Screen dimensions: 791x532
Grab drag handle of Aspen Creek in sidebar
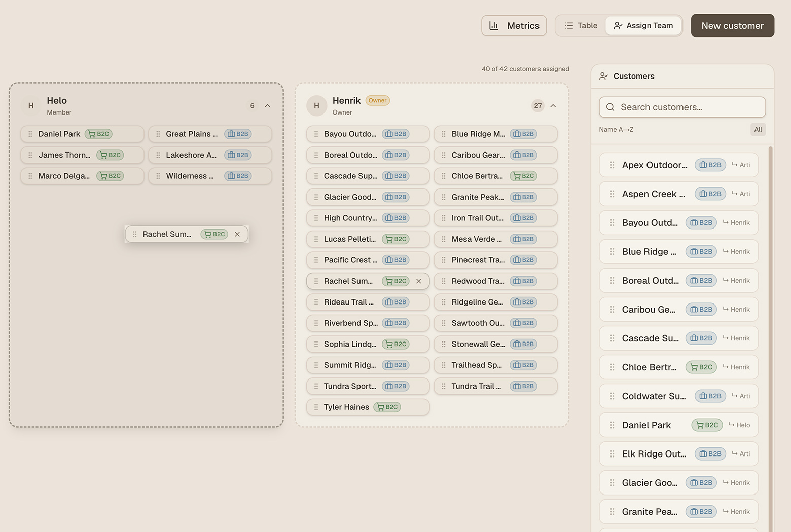[612, 194]
